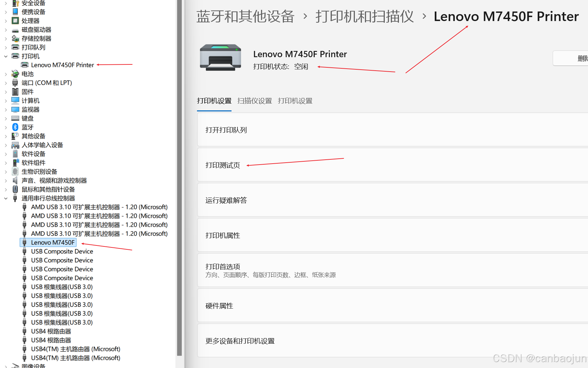Select the last 打印机设置 tab
Image resolution: width=588 pixels, height=368 pixels.
click(x=295, y=101)
